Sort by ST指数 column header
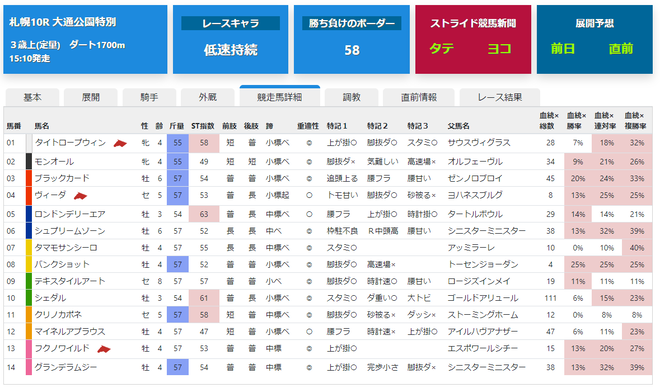 pyautogui.click(x=202, y=126)
